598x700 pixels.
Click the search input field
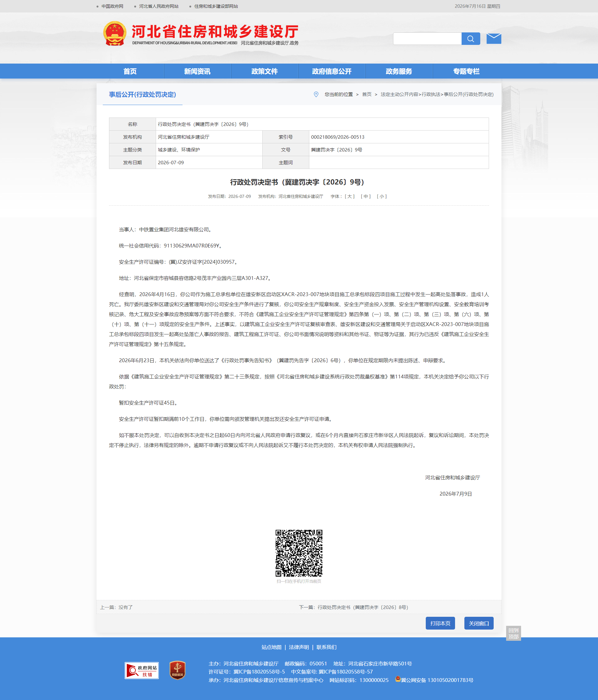427,39
